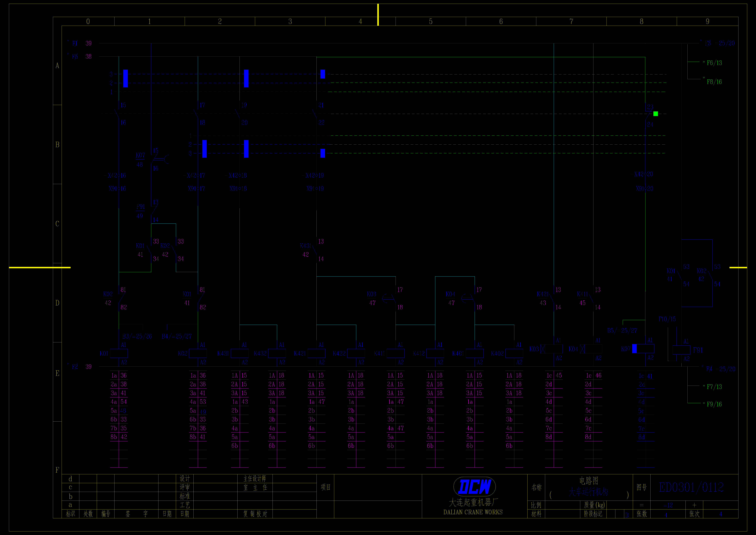Image resolution: width=756 pixels, height=535 pixels.
Task: Select the K02 relay coil box
Action: click(x=198, y=353)
